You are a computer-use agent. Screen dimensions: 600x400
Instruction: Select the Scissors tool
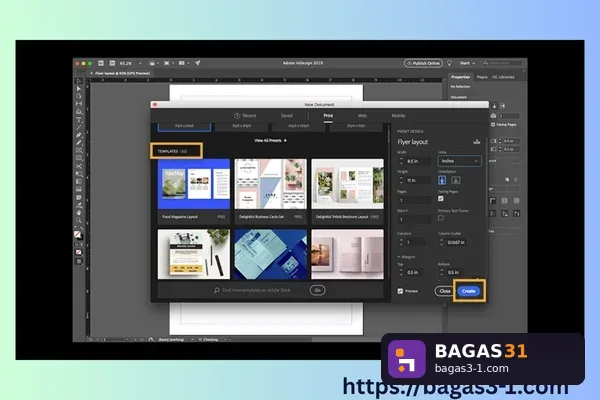79,167
